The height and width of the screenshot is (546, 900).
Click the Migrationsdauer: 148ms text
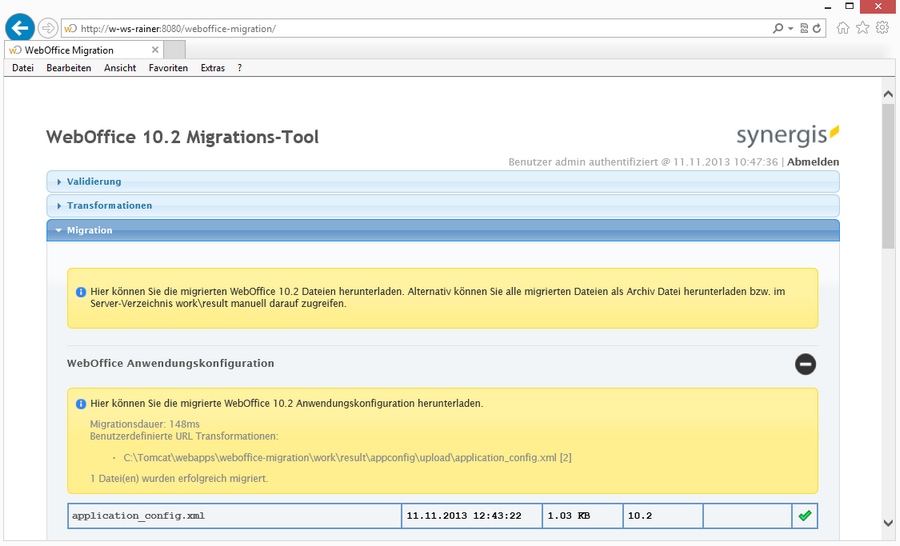pyautogui.click(x=145, y=424)
